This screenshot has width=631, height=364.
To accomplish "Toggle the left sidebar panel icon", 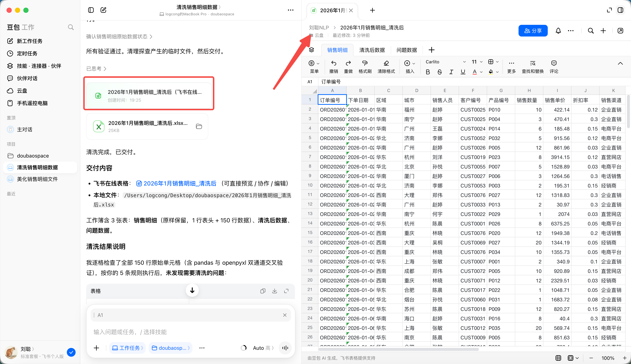I will tap(91, 10).
